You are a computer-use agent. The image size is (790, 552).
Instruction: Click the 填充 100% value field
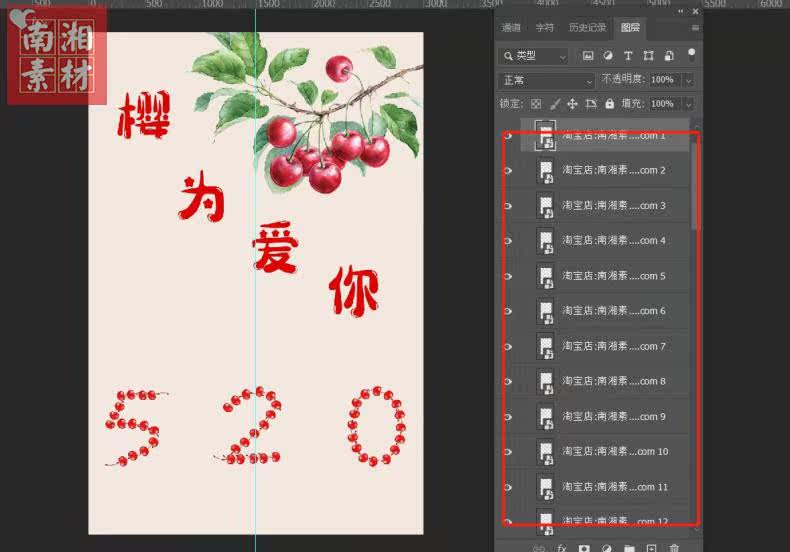(664, 104)
